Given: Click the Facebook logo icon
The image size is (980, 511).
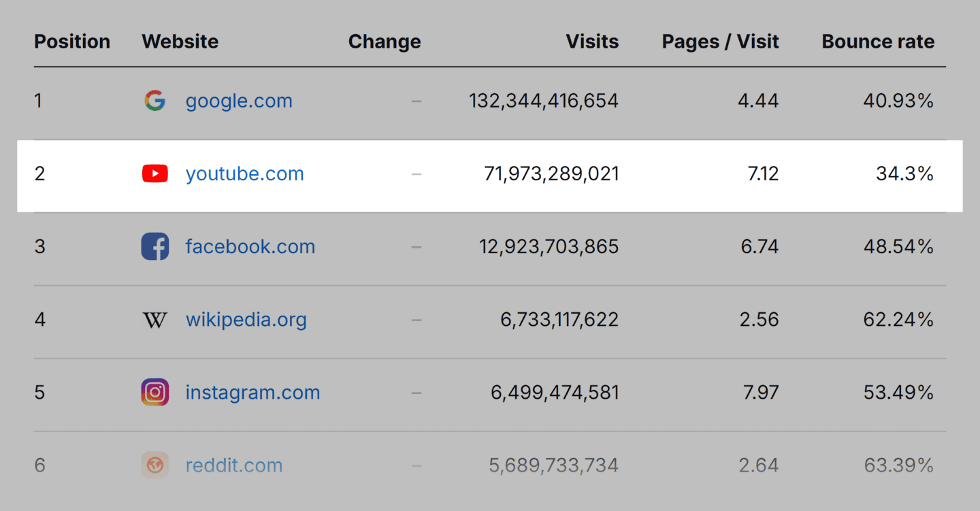Looking at the screenshot, I should point(155,246).
